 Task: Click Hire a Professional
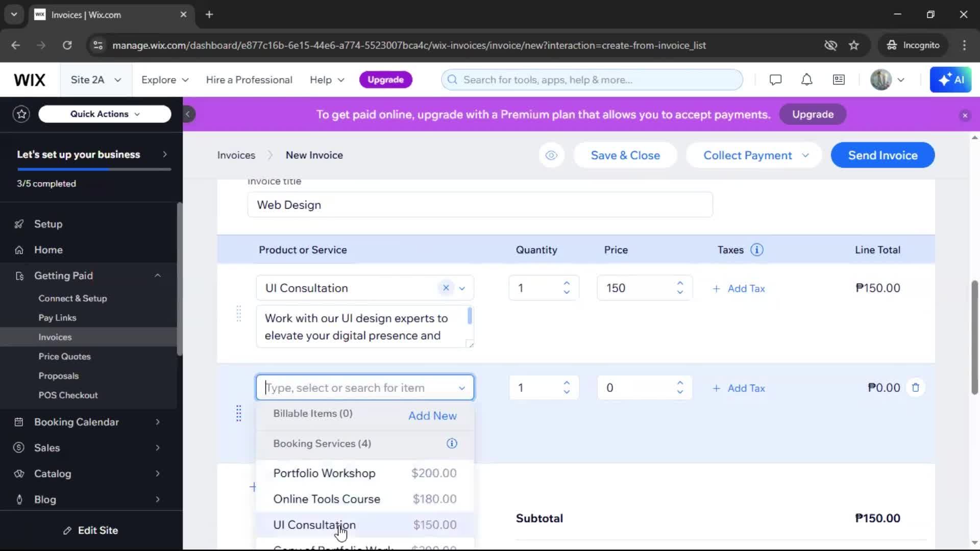249,80
